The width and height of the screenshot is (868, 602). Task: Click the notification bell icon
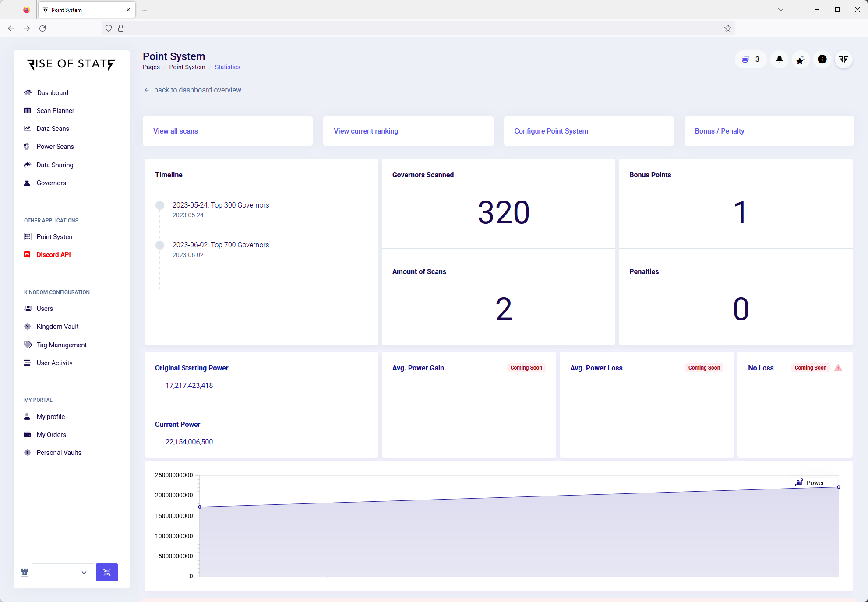(x=779, y=60)
